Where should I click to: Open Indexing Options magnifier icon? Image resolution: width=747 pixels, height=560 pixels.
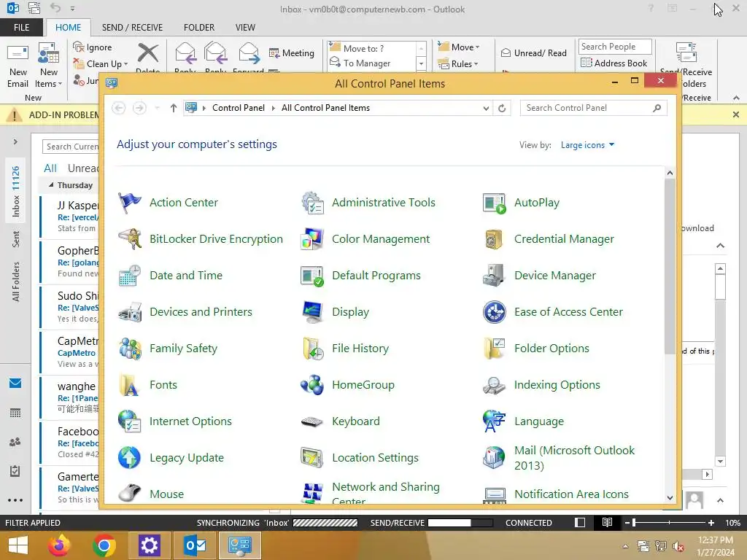click(494, 385)
